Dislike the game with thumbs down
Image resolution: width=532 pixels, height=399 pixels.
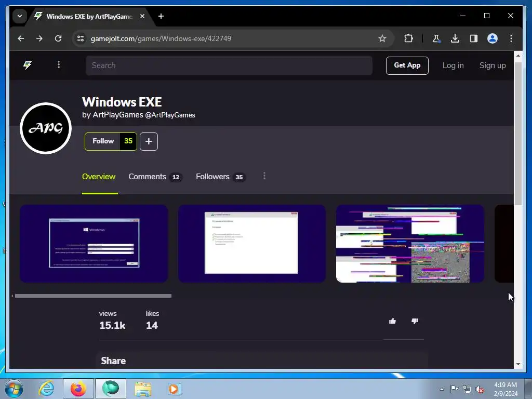click(x=415, y=321)
